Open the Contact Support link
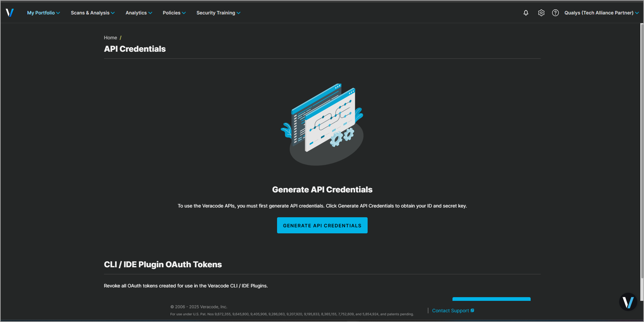The image size is (644, 322). 453,311
